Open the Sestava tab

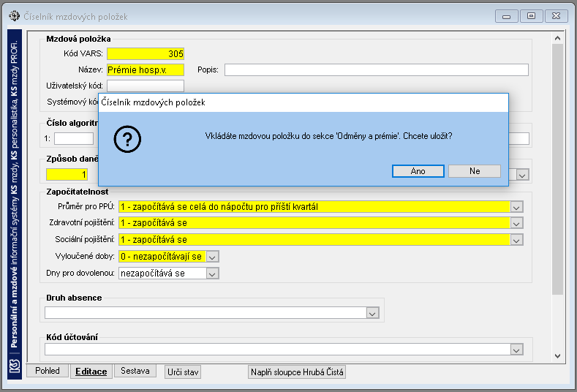pyautogui.click(x=135, y=371)
